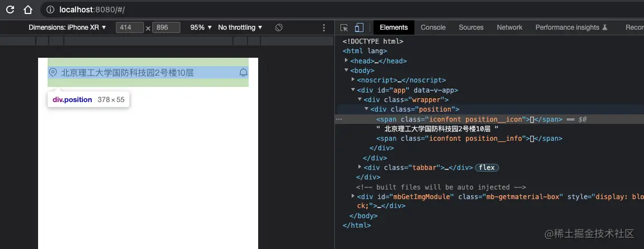Collapse the div class="position" node
Screen dimensions: 644x249
pos(366,109)
